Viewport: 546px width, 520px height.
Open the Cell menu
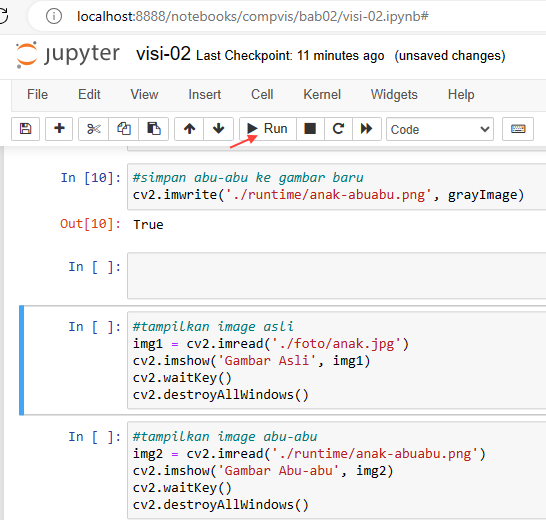point(262,94)
